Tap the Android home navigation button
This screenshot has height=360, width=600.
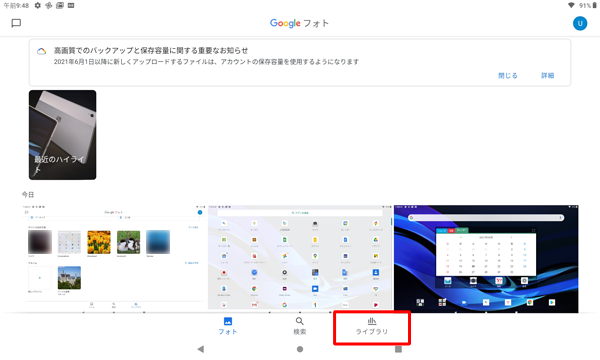point(300,349)
